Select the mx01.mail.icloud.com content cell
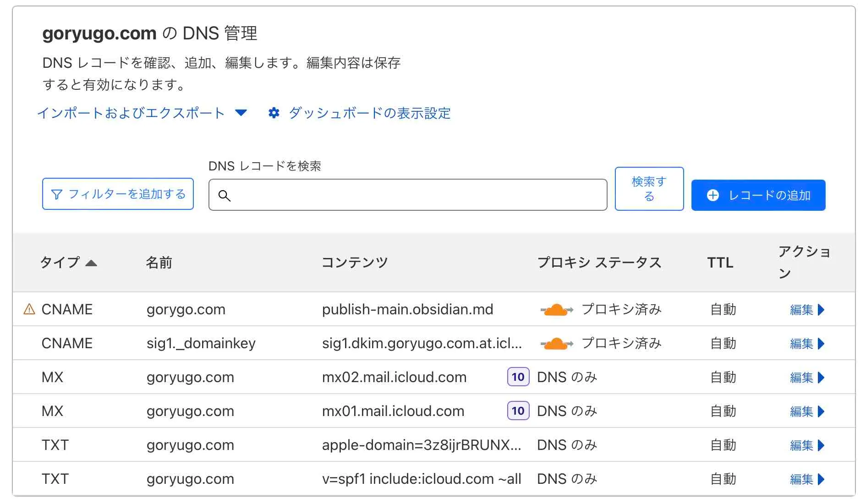This screenshot has height=504, width=866. [393, 411]
